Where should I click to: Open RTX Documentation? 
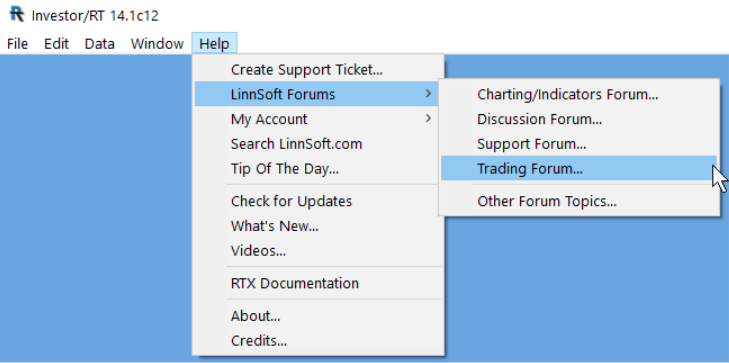click(x=318, y=283)
